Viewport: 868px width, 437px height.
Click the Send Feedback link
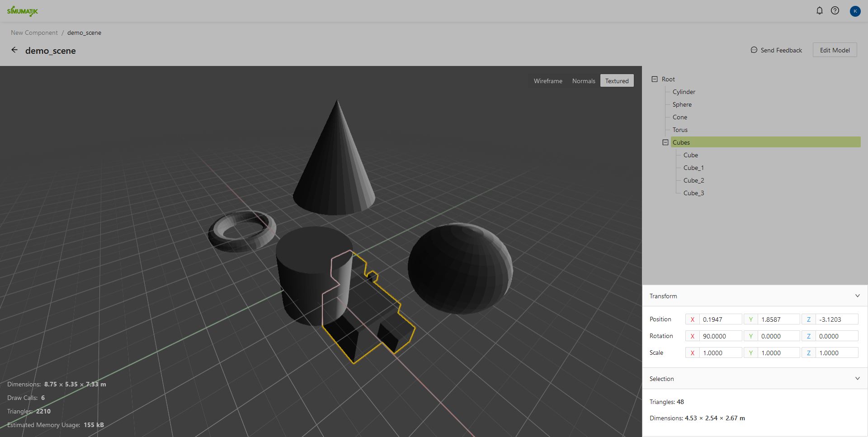click(776, 50)
